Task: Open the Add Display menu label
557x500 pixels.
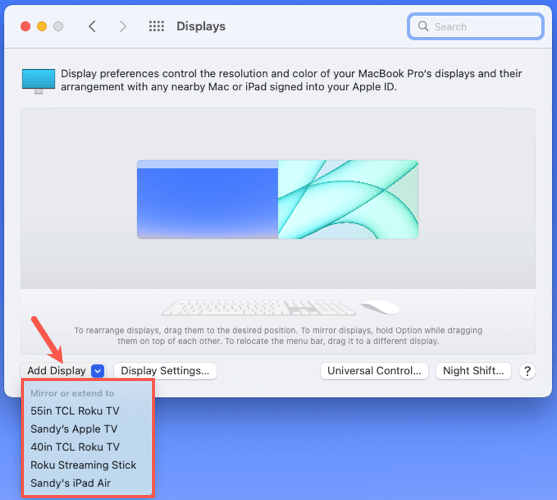Action: click(56, 371)
